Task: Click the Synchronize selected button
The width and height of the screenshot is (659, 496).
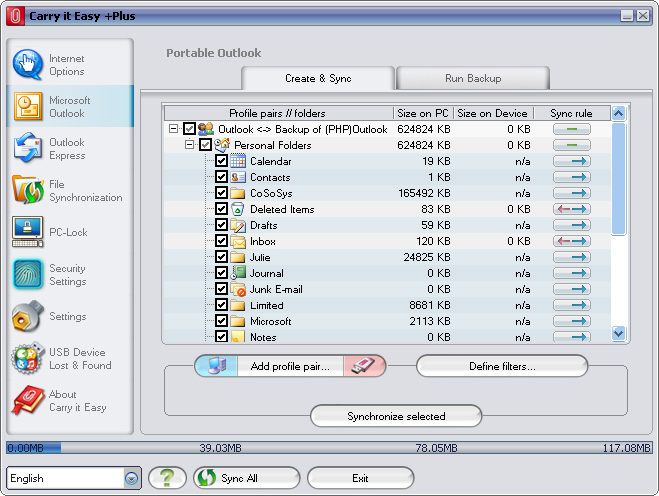Action: (x=396, y=416)
